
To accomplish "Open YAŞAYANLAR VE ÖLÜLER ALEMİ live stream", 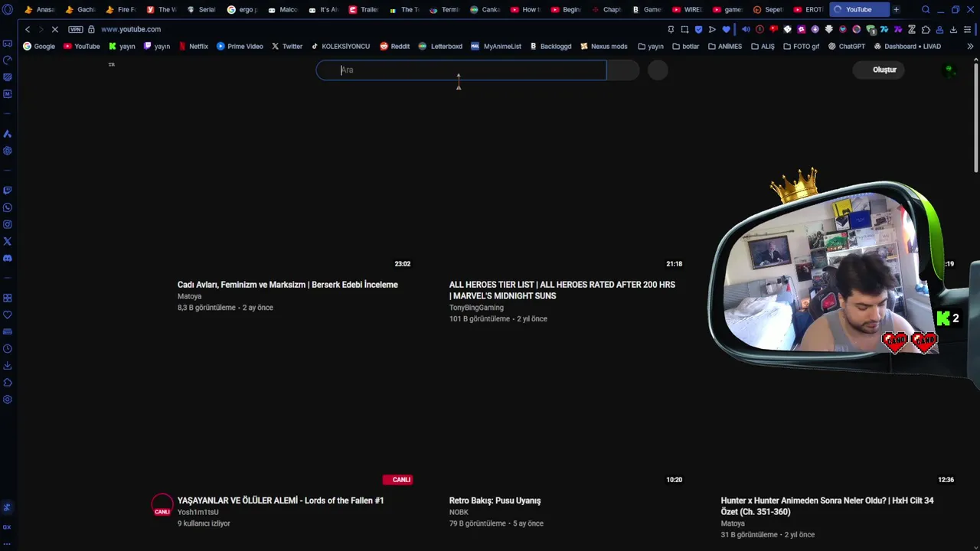I will pos(280,500).
